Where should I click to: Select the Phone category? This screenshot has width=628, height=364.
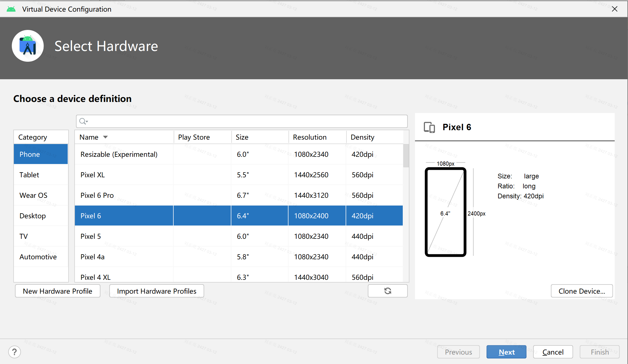point(41,154)
